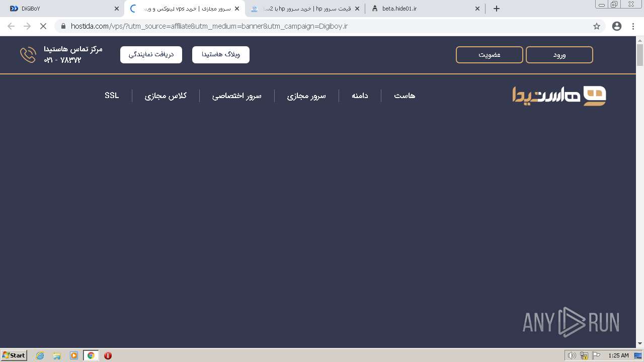Viewport: 644px width, 362px height.
Task: Click the red Opera taskbar icon
Action: pos(108,355)
